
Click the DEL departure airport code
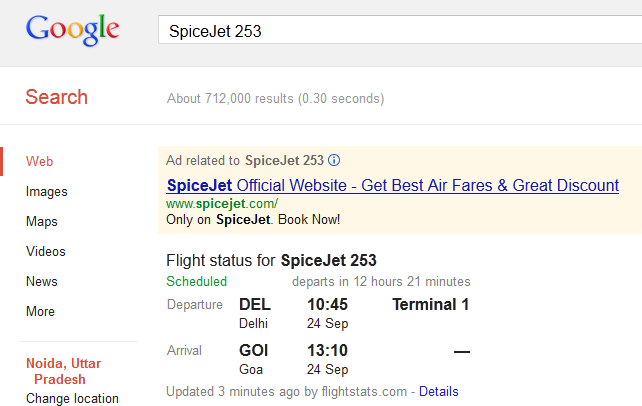pos(255,305)
